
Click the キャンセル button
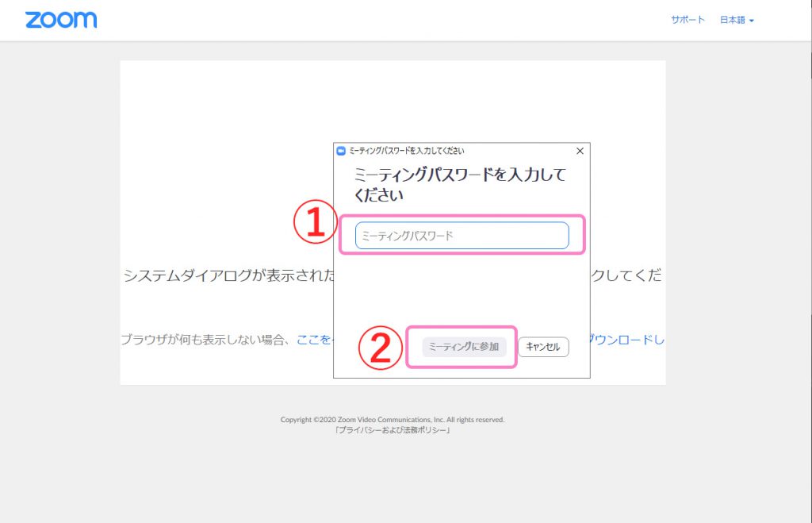543,347
